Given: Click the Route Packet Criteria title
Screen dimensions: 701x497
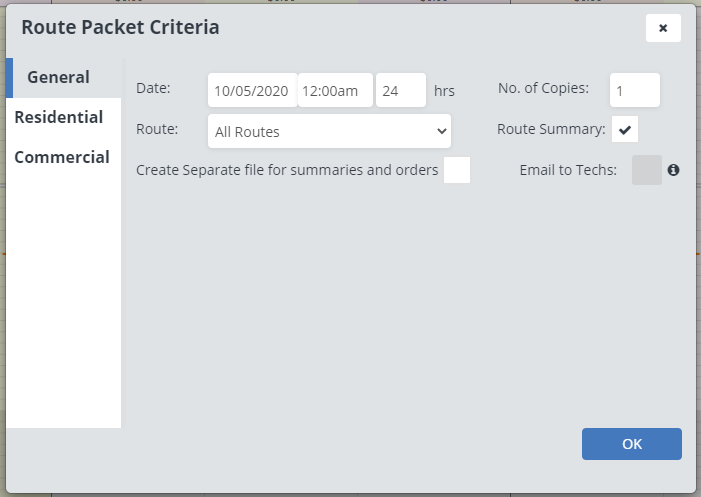Looking at the screenshot, I should [120, 27].
